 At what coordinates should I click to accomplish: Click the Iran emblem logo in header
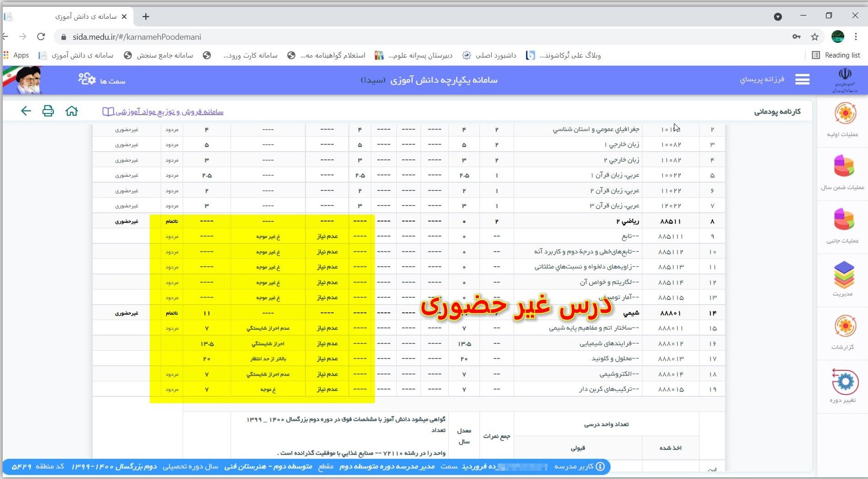tap(845, 80)
